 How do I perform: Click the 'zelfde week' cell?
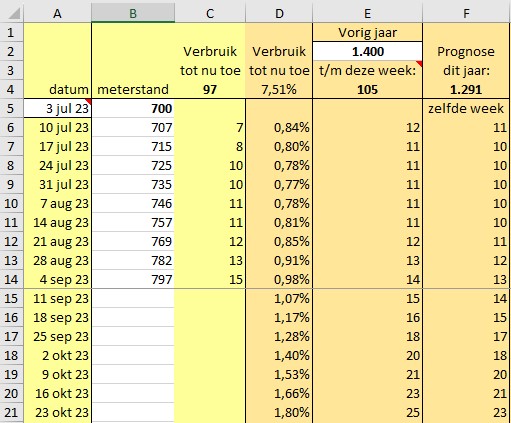click(x=466, y=108)
